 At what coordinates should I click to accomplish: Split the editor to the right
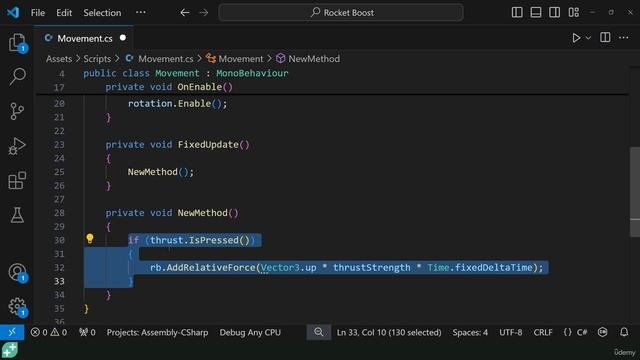point(605,38)
